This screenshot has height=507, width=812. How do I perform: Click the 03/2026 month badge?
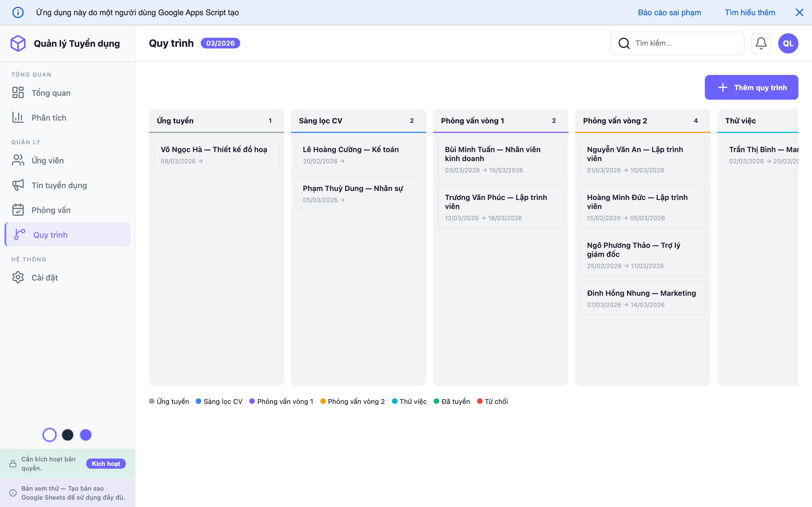point(220,43)
